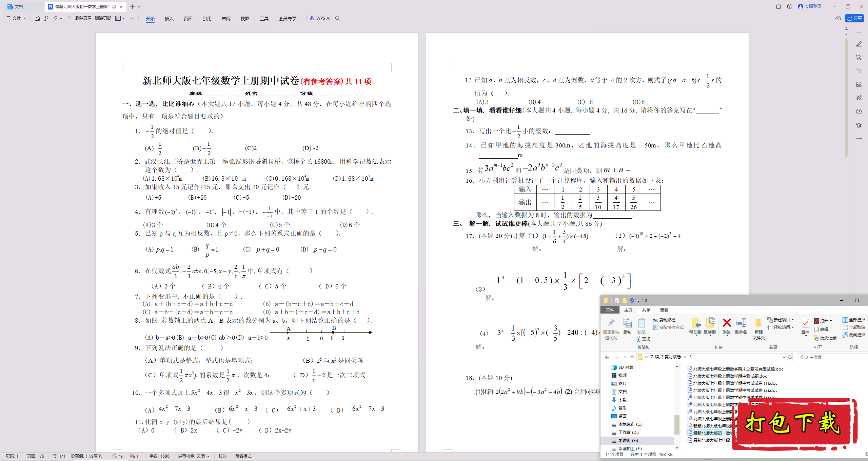
Task: Click inside Explorer search box 在 3 中搜索
Action: tap(832, 357)
